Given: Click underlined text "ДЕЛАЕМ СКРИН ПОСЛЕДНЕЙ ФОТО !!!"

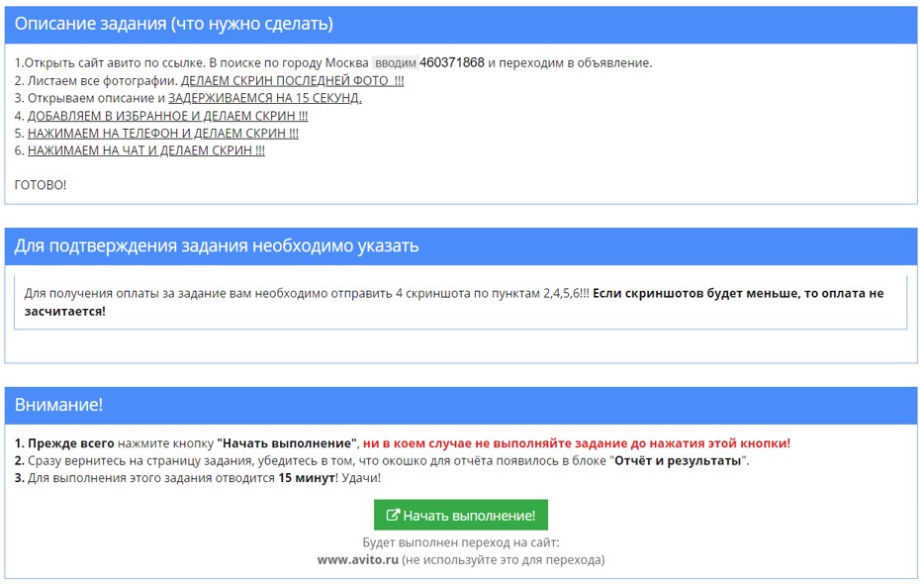Looking at the screenshot, I should pyautogui.click(x=292, y=80).
